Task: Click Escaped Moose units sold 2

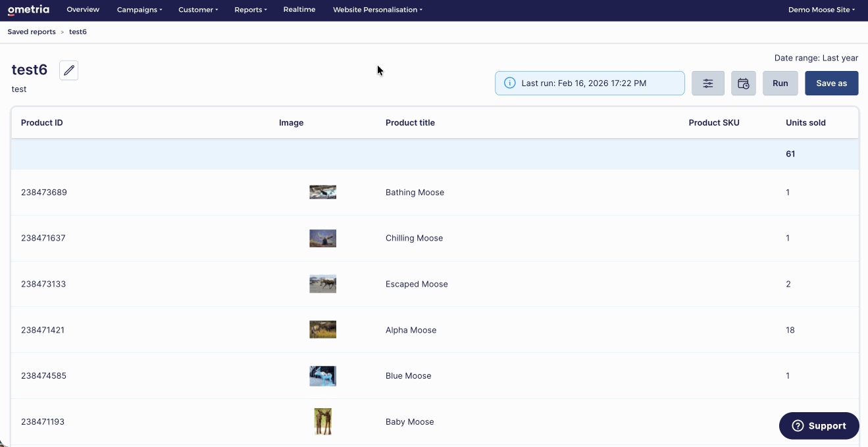Action: pos(788,284)
